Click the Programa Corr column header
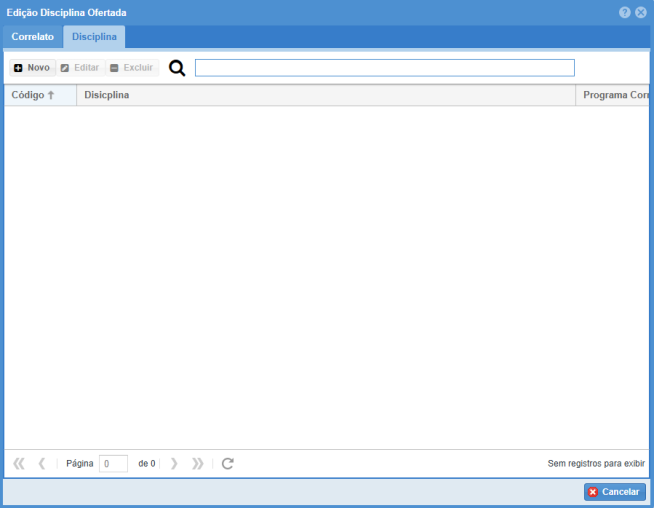 tap(615, 95)
